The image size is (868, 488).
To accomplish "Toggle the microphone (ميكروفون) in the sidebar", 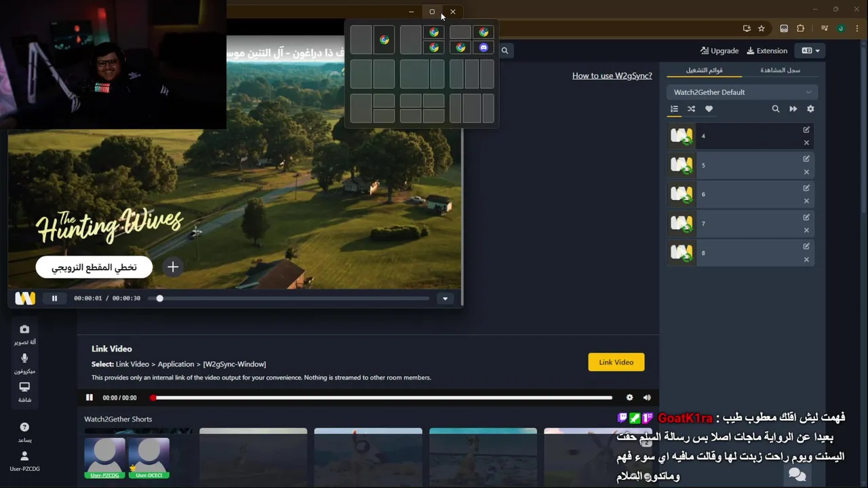I will (x=24, y=363).
